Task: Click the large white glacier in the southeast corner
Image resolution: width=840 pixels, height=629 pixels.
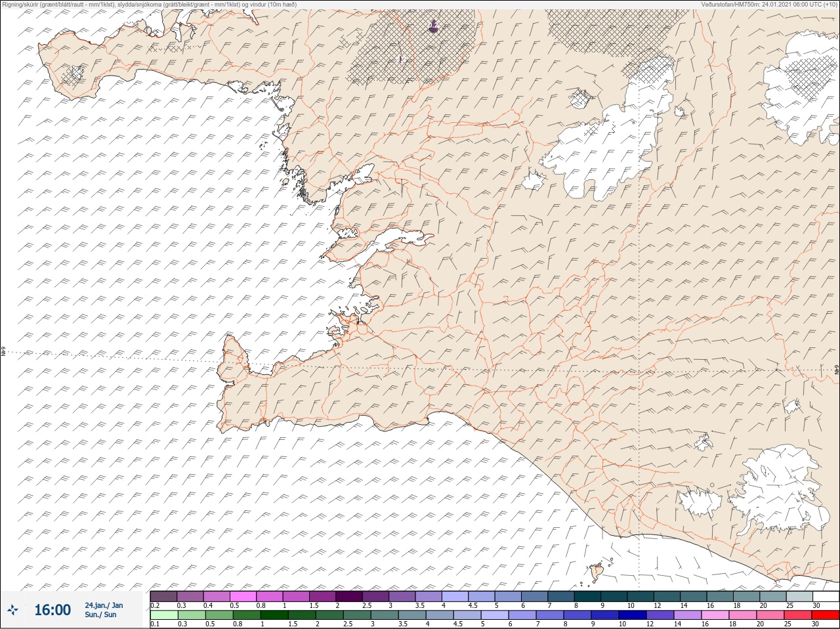Action: pos(782,489)
